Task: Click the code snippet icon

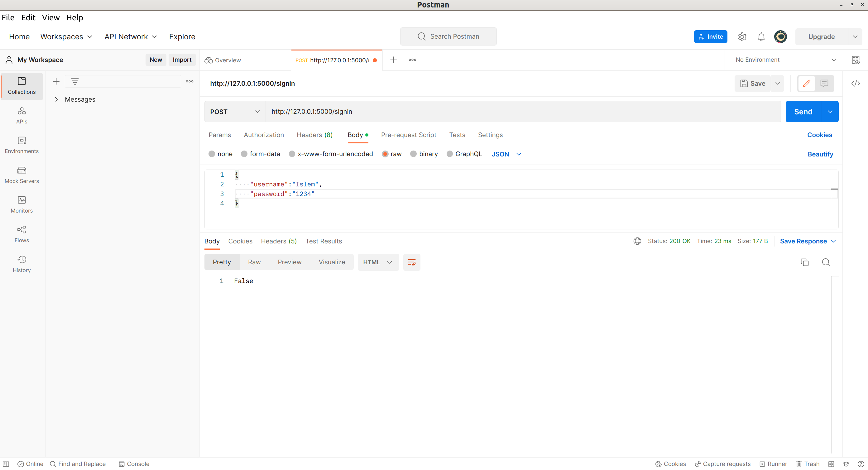Action: pyautogui.click(x=855, y=83)
